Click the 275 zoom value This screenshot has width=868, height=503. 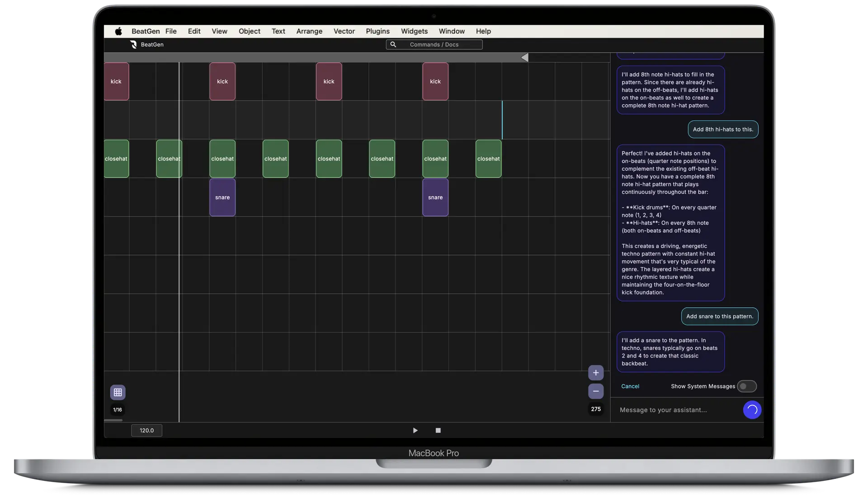pyautogui.click(x=596, y=409)
